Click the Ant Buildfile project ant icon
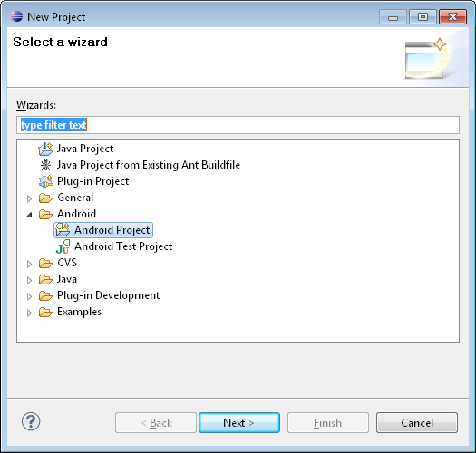The width and height of the screenshot is (476, 453). 45,165
